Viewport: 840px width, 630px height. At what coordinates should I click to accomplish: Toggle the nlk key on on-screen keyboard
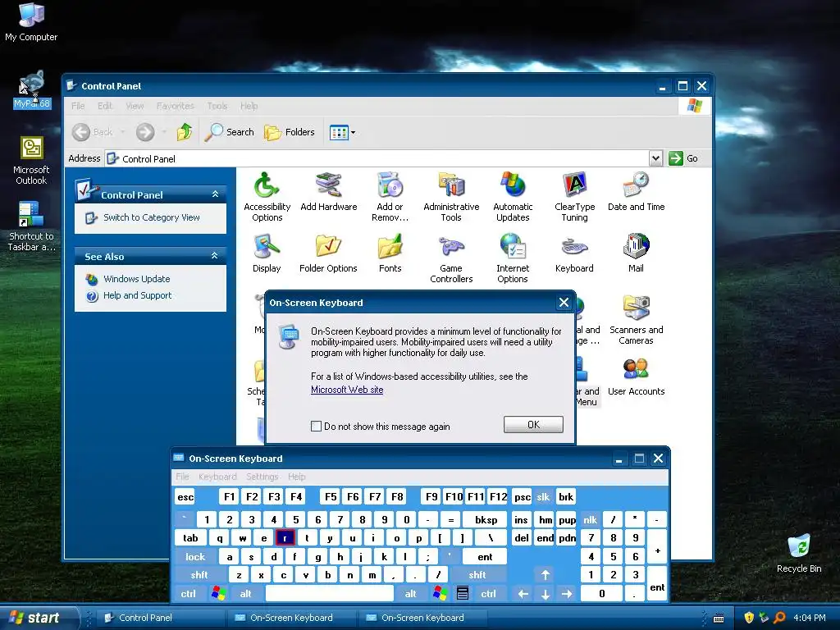click(590, 519)
